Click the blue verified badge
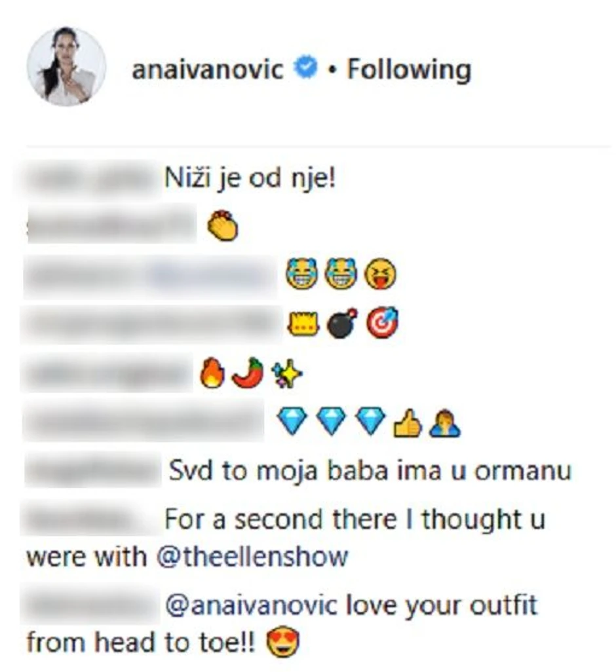This screenshot has height=672, width=616. [305, 67]
